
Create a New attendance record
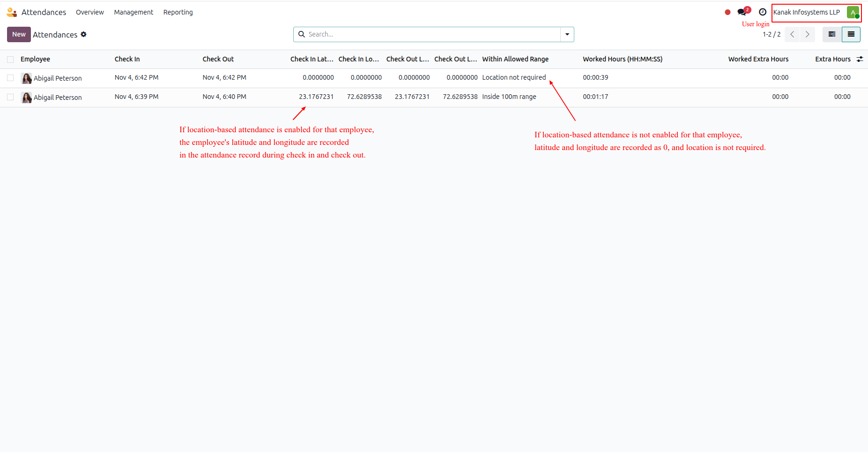tap(19, 34)
